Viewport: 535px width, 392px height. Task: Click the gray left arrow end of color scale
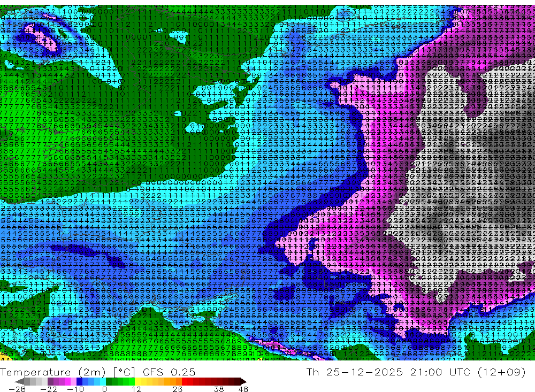click(19, 381)
